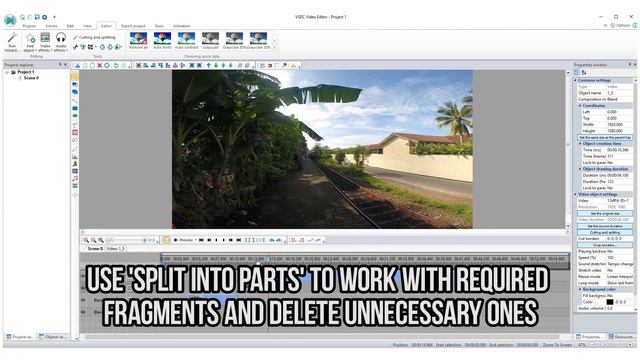This screenshot has height=360, width=640.
Task: Click the Crop borders button
Action: click(605, 245)
